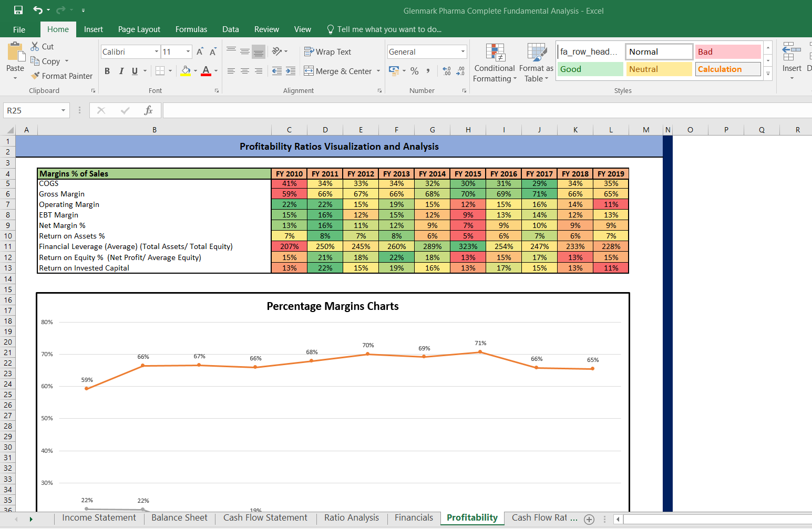
Task: Apply the Calculation cell style
Action: 728,69
